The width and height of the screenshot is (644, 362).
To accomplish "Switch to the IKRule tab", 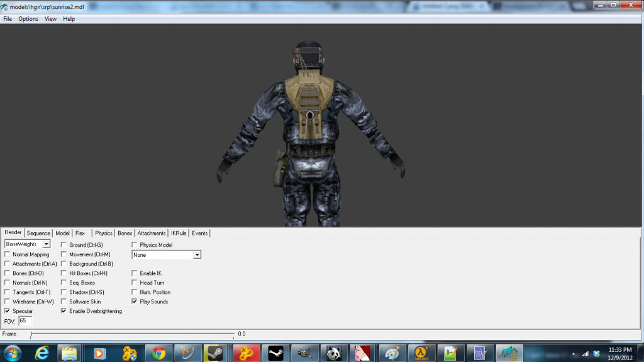I will 179,233.
